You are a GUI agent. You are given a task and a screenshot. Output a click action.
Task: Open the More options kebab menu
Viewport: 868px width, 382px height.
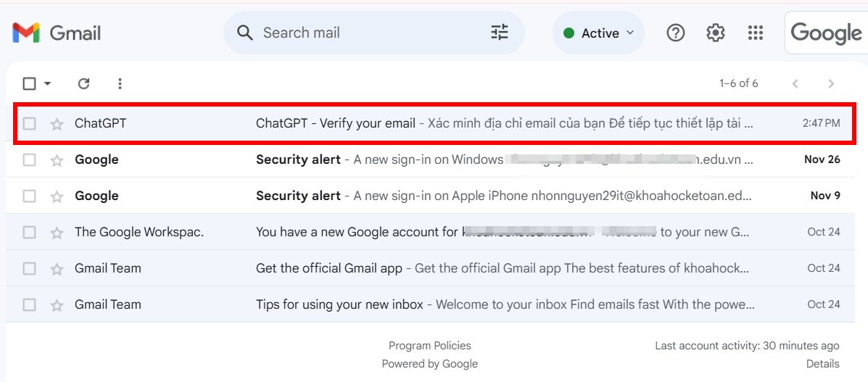(120, 83)
